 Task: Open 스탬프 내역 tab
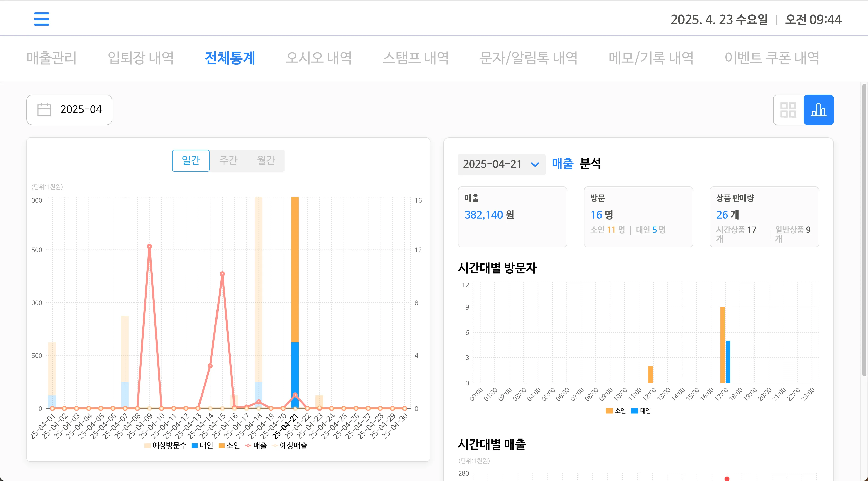[415, 58]
